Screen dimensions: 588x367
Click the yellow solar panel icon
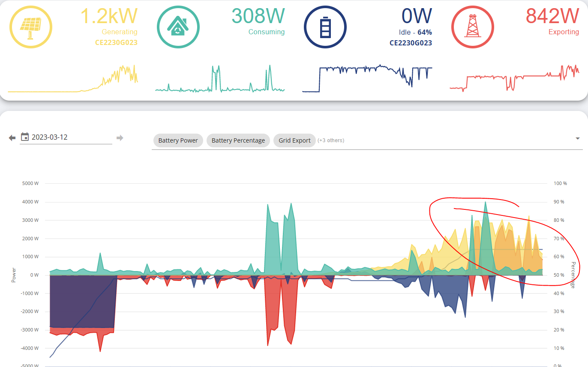pyautogui.click(x=30, y=27)
